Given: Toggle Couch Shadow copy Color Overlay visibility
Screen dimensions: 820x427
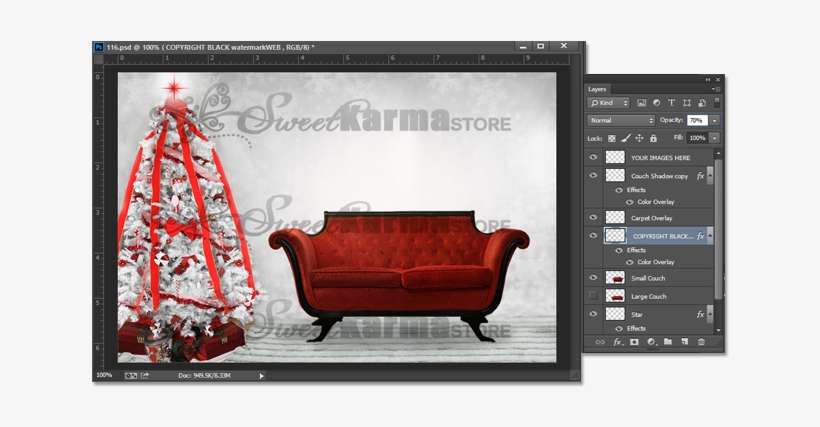Looking at the screenshot, I should [x=630, y=202].
